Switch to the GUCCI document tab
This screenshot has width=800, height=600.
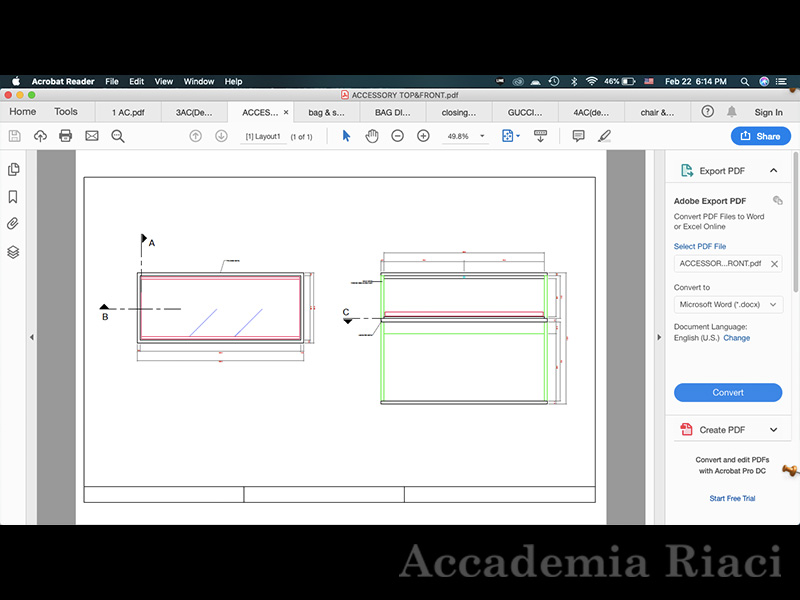tap(525, 112)
